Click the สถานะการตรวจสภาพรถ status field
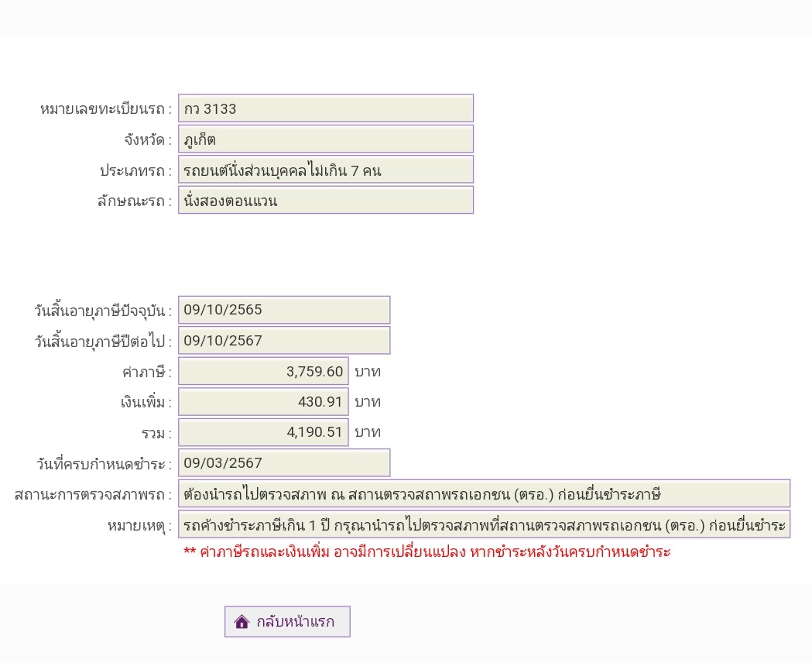Viewport: 812px width, 663px height. point(485,493)
